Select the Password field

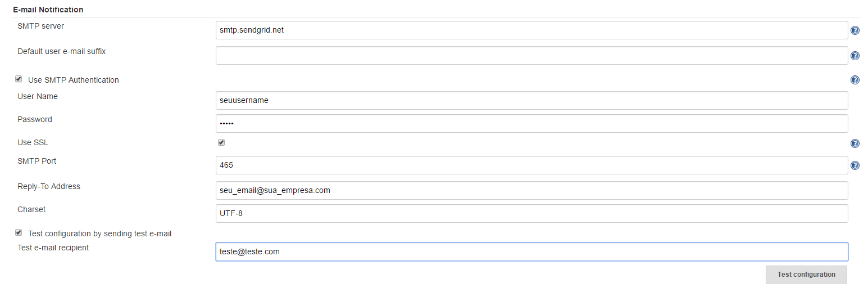[531, 124]
